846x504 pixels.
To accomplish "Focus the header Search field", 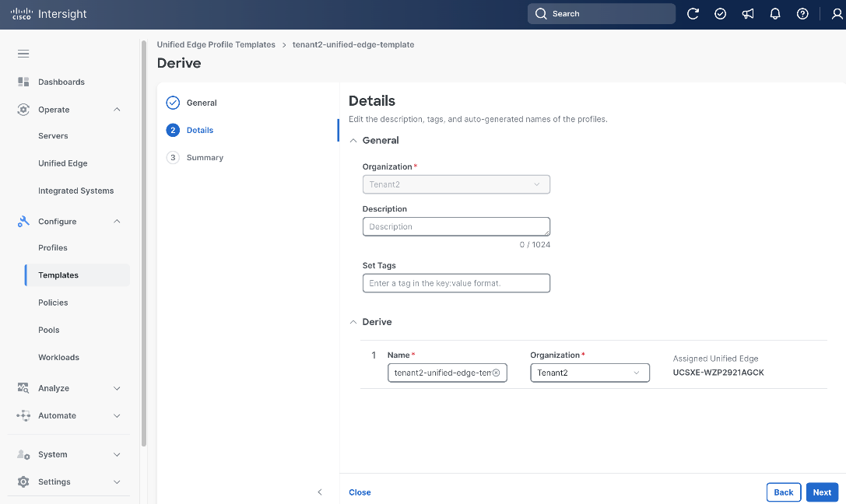I will (x=602, y=14).
